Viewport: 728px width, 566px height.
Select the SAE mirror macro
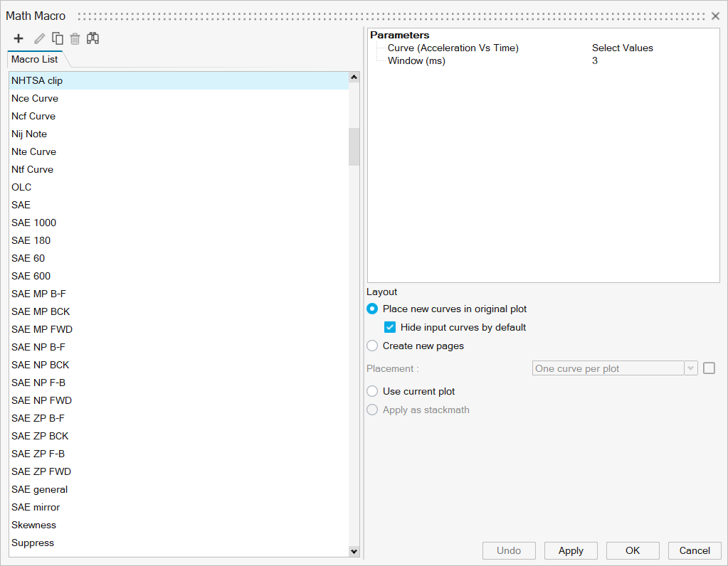(x=179, y=507)
